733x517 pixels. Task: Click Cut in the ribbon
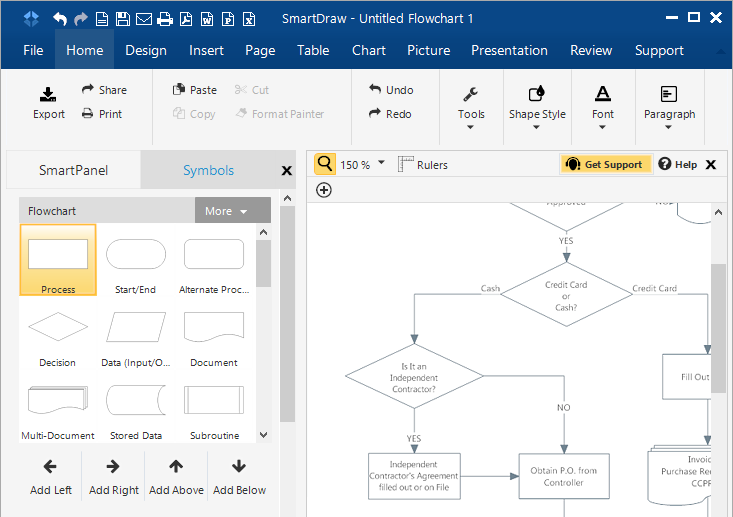click(252, 89)
